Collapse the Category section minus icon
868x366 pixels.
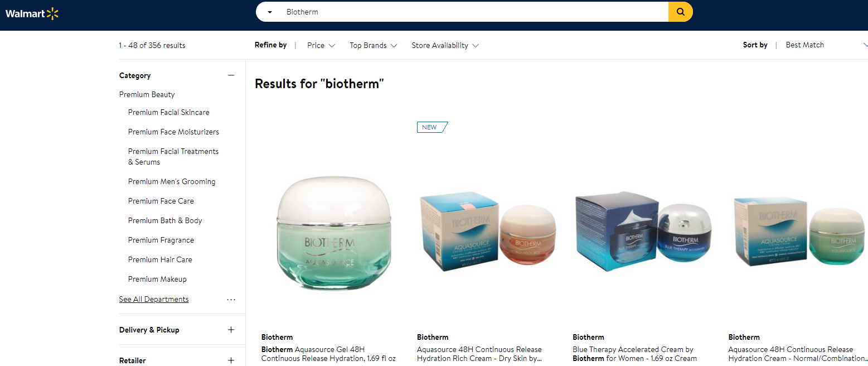click(231, 75)
